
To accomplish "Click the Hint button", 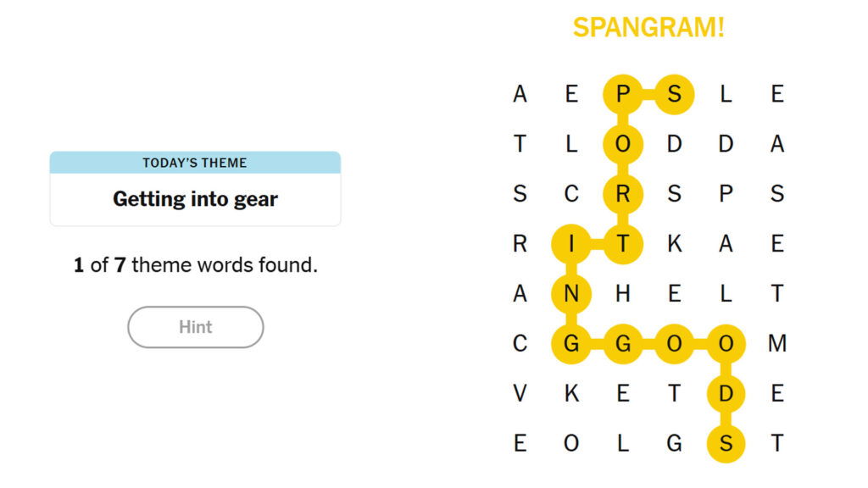I will point(195,327).
